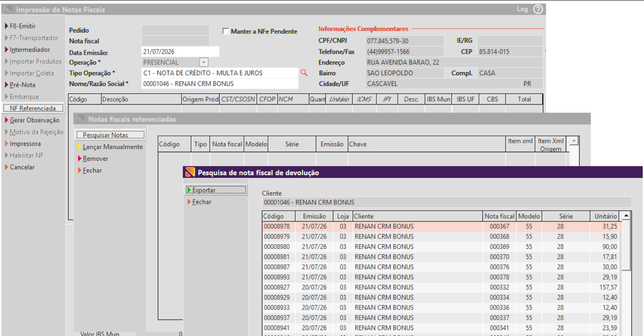Click Cancelar in the main sidebar

(22, 167)
